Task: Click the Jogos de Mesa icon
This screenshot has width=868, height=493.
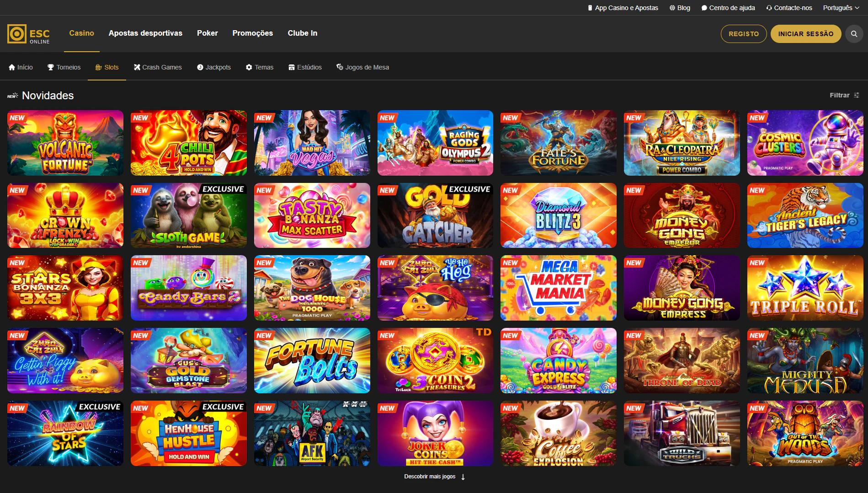Action: coord(340,67)
